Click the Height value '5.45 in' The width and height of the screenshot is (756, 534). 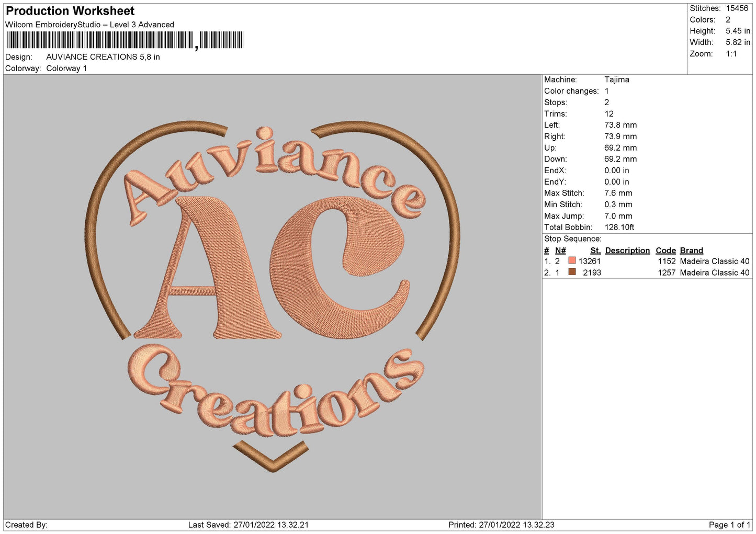click(738, 31)
